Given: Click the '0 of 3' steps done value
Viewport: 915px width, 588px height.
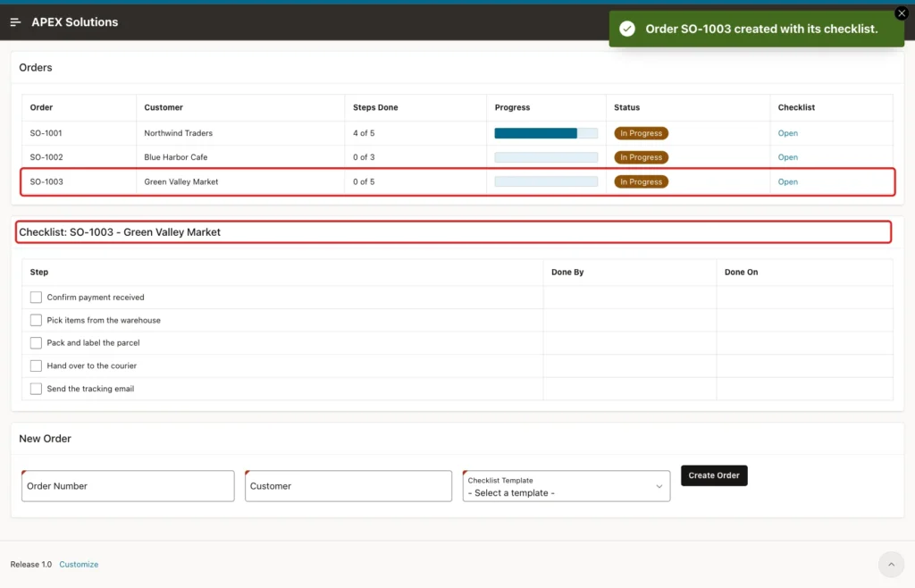Looking at the screenshot, I should pos(364,157).
